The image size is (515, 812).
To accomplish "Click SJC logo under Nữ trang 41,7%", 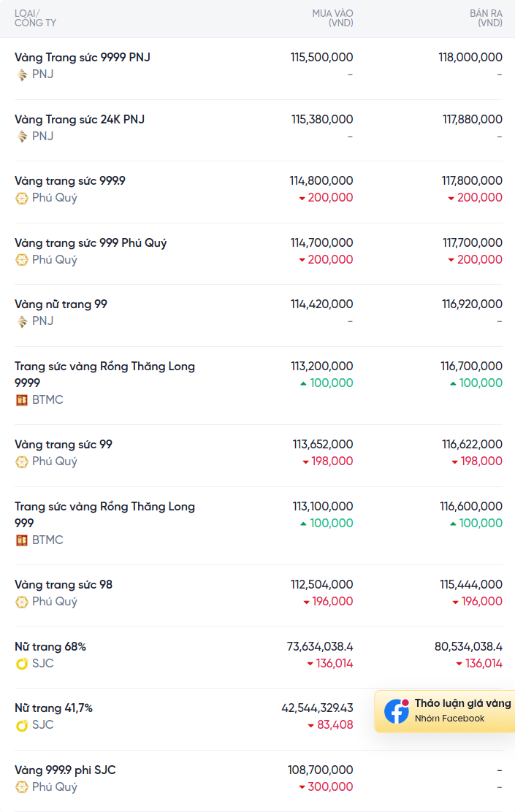I will coord(22,725).
